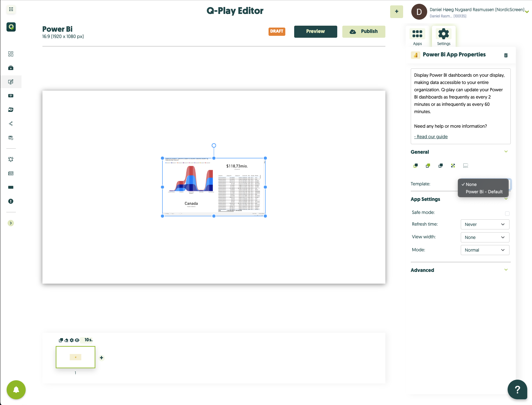Open slide settings gear icon
The width and height of the screenshot is (532, 405).
(72, 340)
